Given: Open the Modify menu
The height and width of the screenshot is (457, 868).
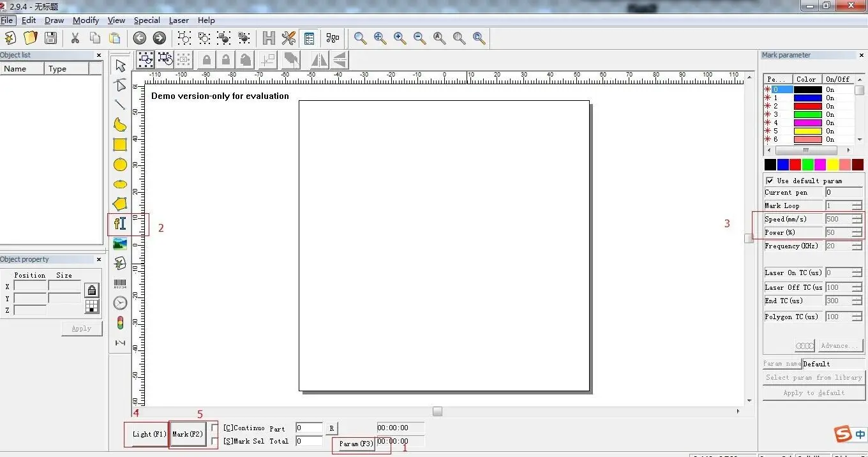Looking at the screenshot, I should coord(86,20).
